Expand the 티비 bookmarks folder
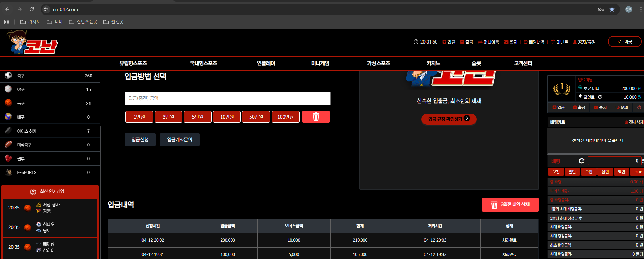This screenshot has width=644, height=259. [55, 22]
